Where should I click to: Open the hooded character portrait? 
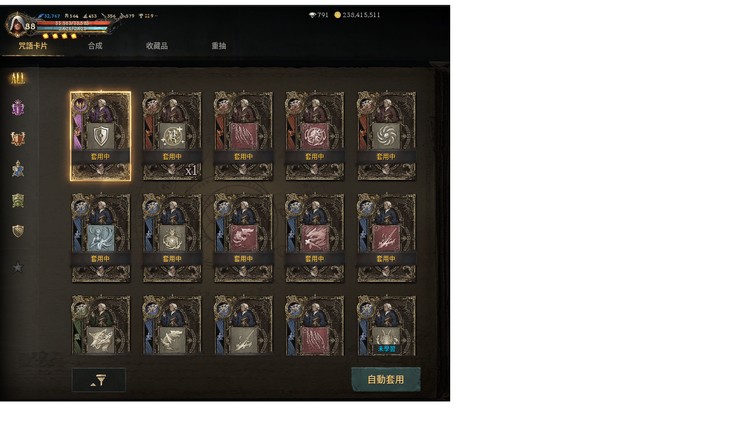(17, 24)
